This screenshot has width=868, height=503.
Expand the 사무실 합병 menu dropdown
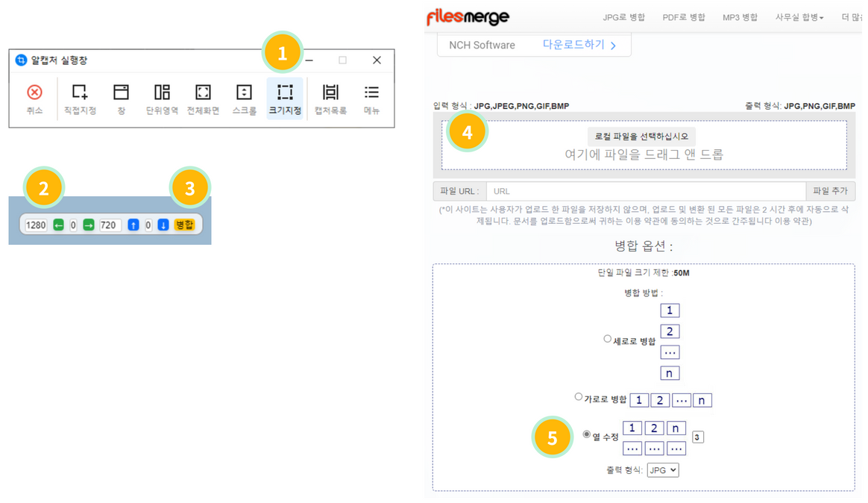click(x=799, y=17)
